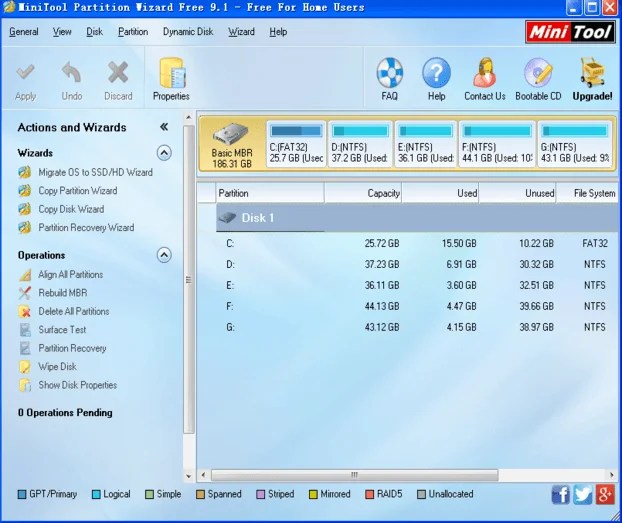Open the General menu
This screenshot has height=523, width=622.
24,32
